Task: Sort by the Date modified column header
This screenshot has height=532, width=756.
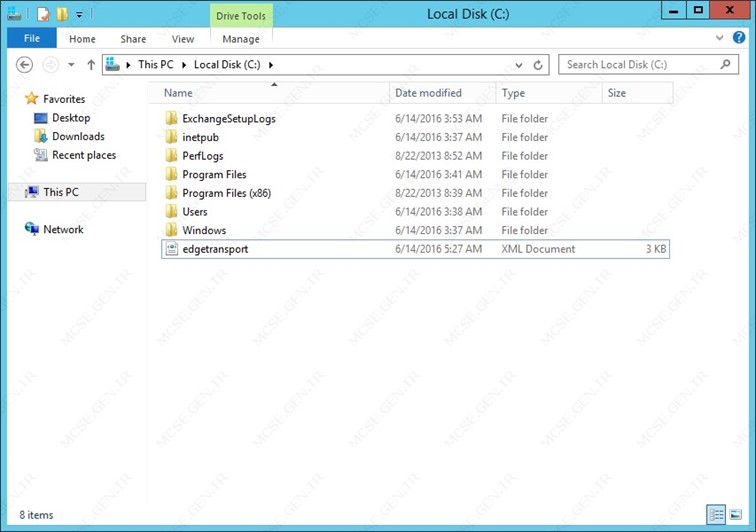Action: 442,93
